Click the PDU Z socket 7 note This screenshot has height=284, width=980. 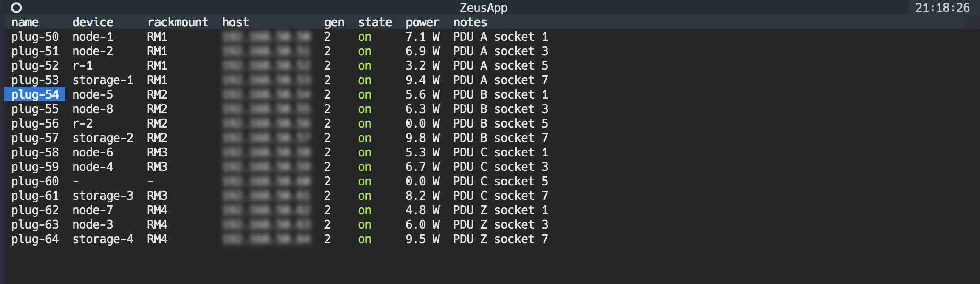tap(501, 239)
